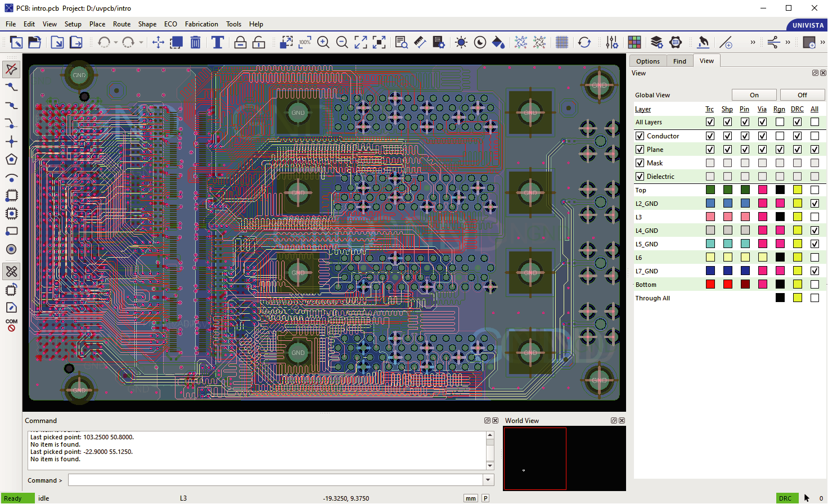Click the grid display icon
This screenshot has width=828, height=504.
pyautogui.click(x=561, y=43)
